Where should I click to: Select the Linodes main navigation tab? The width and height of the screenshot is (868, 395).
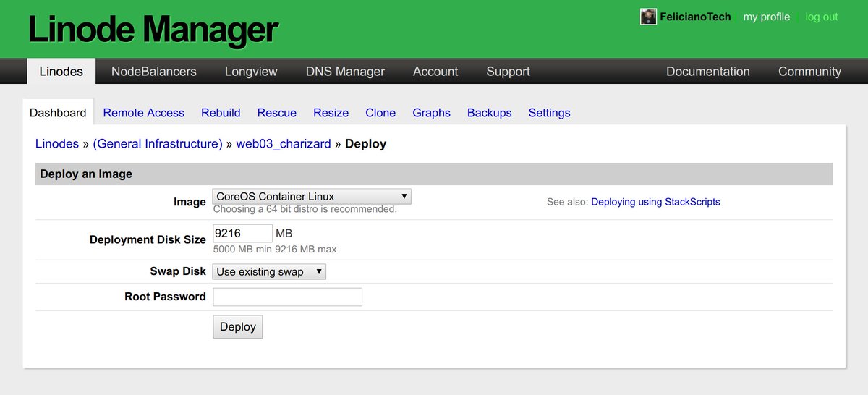61,71
